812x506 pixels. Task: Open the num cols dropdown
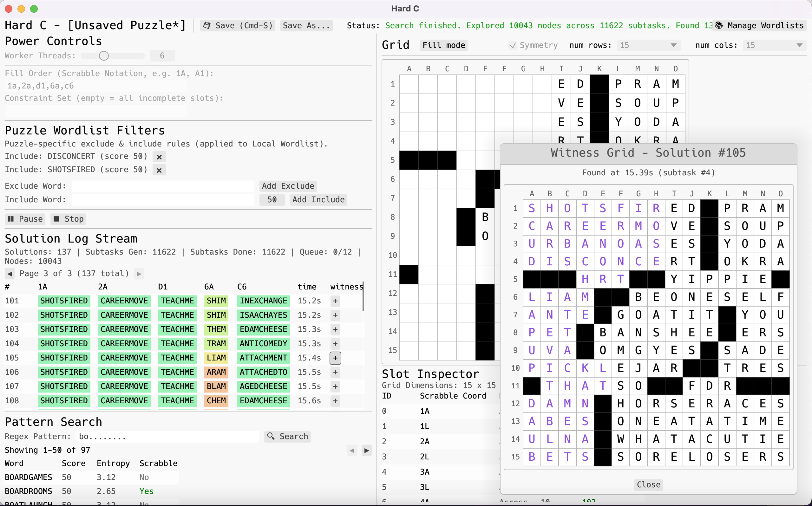[x=775, y=45]
